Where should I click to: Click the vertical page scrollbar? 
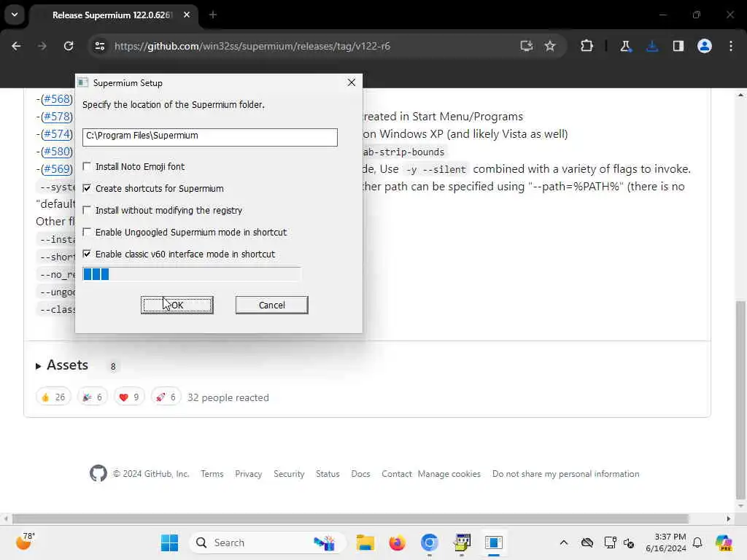point(740,400)
